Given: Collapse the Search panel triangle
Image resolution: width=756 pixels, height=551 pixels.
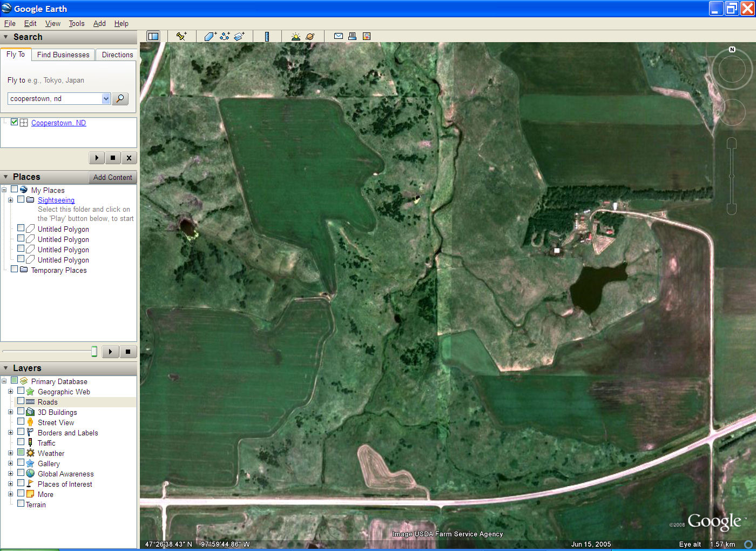Looking at the screenshot, I should click(6, 37).
